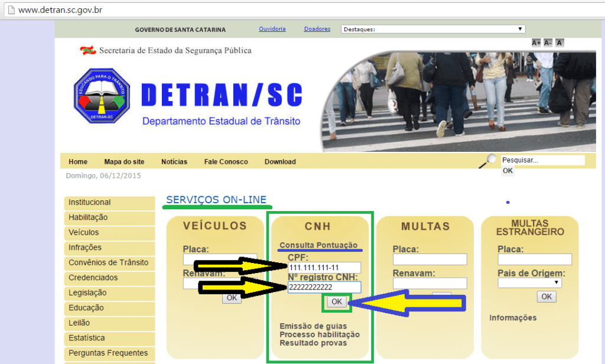Reset font size with A button
The height and width of the screenshot is (364, 605).
pos(560,43)
